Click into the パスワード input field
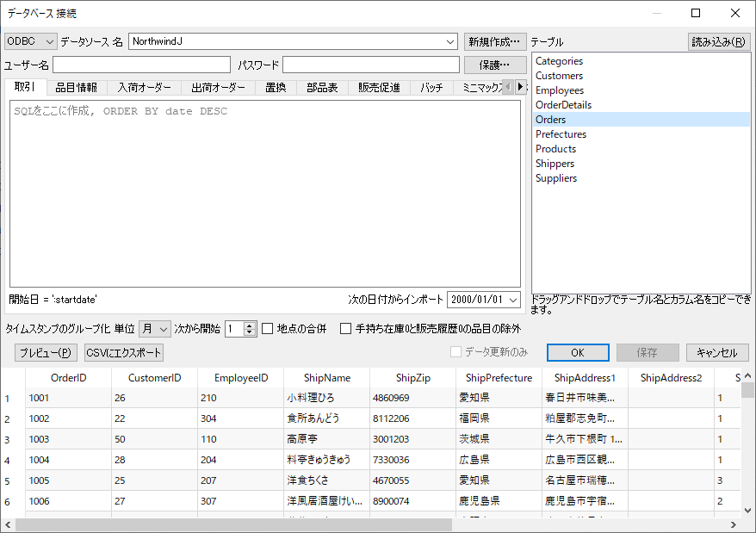This screenshot has width=756, height=533. [371, 65]
